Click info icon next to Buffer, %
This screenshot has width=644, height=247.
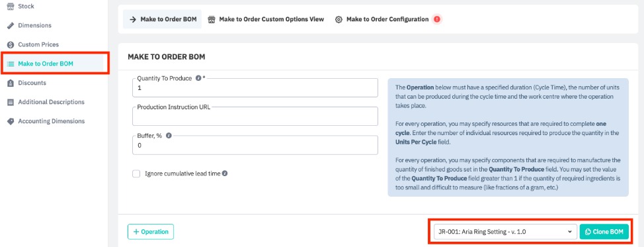pyautogui.click(x=169, y=136)
